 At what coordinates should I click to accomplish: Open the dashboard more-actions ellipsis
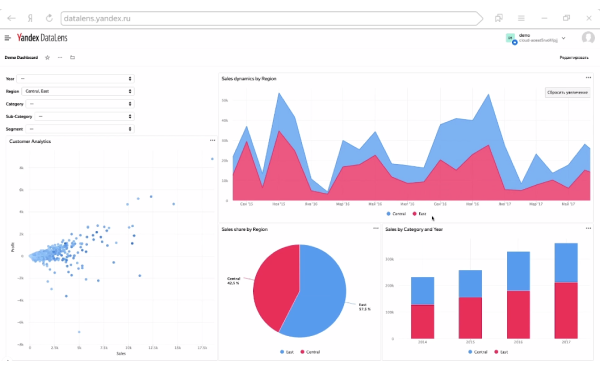coord(60,58)
